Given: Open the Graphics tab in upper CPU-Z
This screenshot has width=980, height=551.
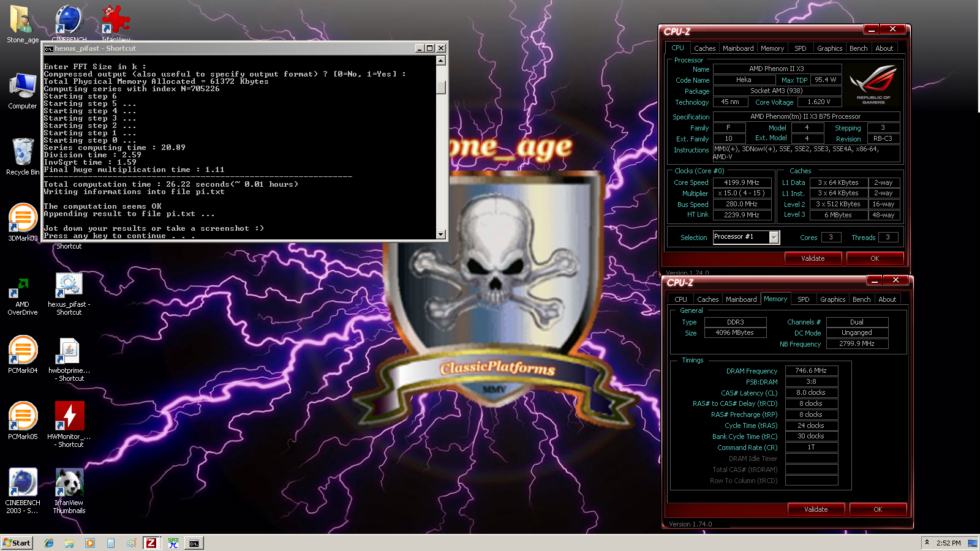Looking at the screenshot, I should [830, 48].
